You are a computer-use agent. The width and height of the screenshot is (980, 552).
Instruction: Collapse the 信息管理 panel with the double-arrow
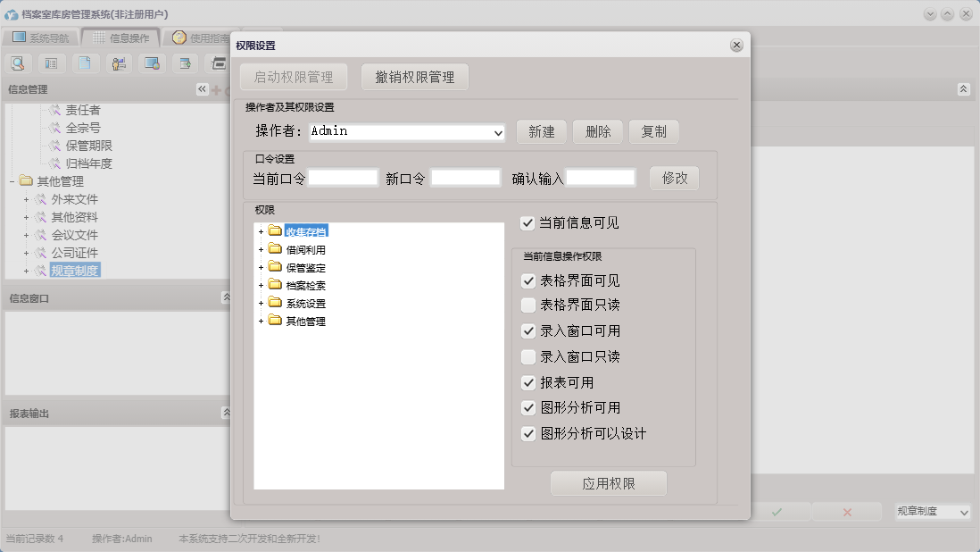click(x=202, y=89)
